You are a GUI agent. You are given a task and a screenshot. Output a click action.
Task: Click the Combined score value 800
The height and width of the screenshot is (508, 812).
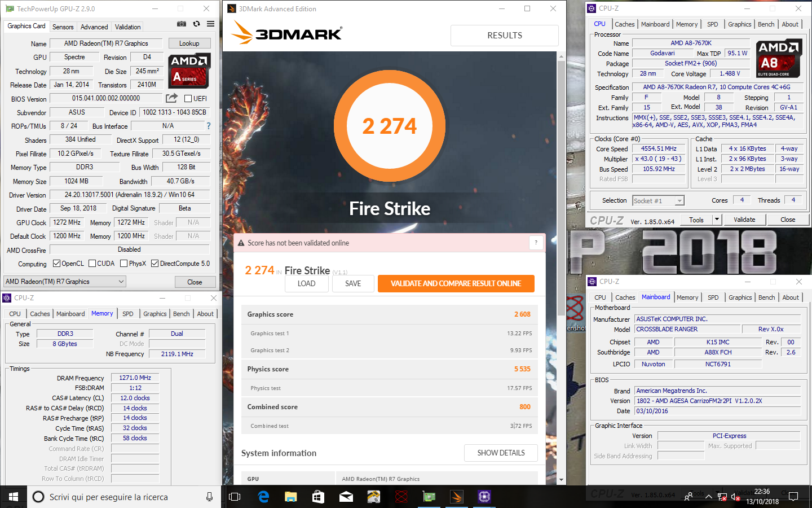point(525,407)
